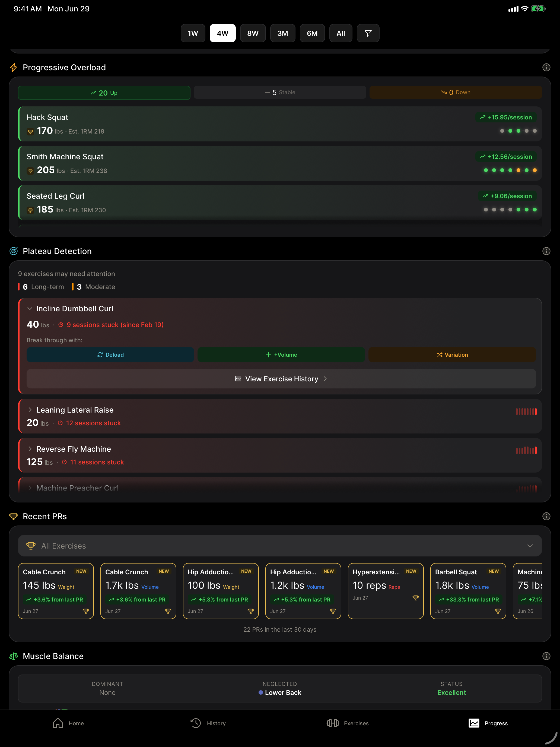Viewport: 560px width, 747px height.
Task: Tap Leaning Lateral Raise stuck bars indicator
Action: pyautogui.click(x=526, y=412)
